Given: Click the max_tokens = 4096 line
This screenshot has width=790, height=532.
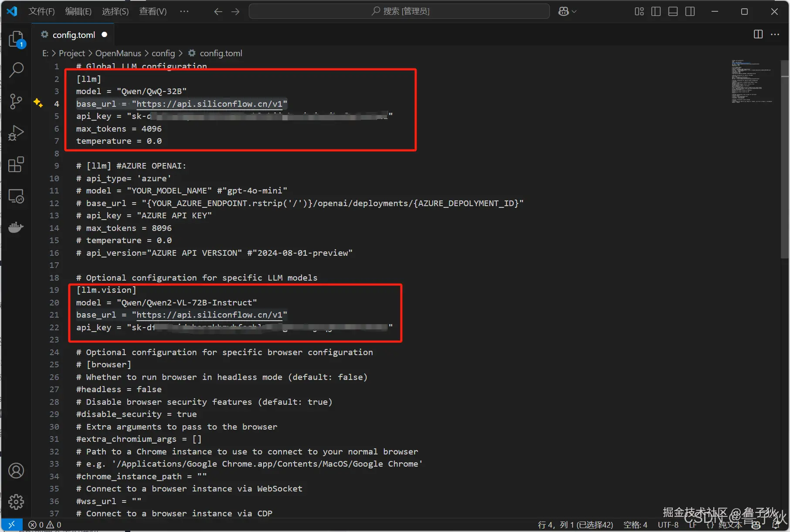Looking at the screenshot, I should pos(119,129).
